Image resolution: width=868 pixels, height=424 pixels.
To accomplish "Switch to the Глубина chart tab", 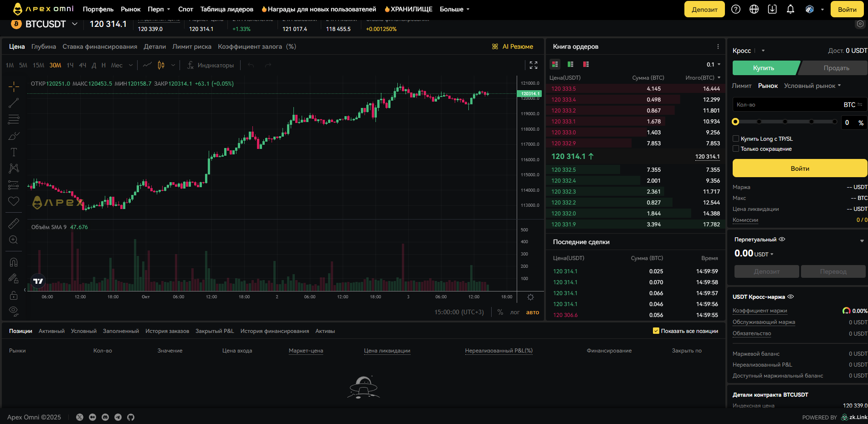I will pos(44,46).
